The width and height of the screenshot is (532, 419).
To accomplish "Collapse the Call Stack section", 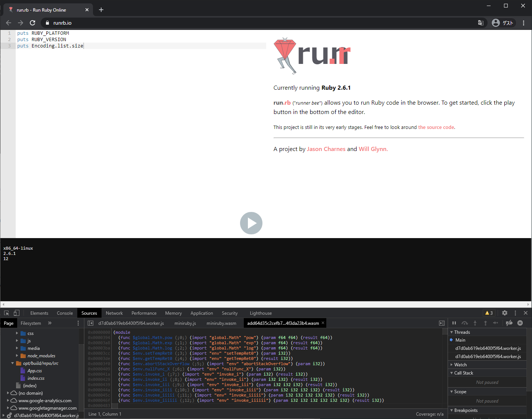I will click(451, 373).
